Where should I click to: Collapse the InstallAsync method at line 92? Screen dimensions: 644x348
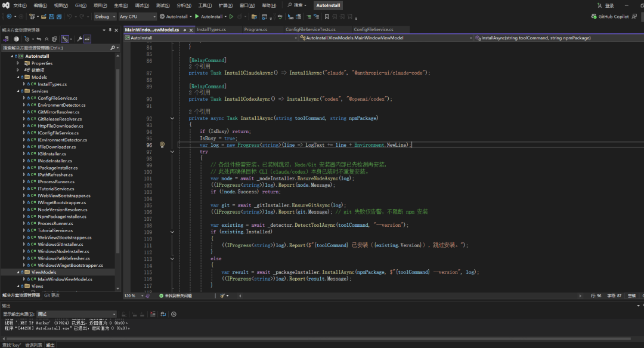pos(172,118)
